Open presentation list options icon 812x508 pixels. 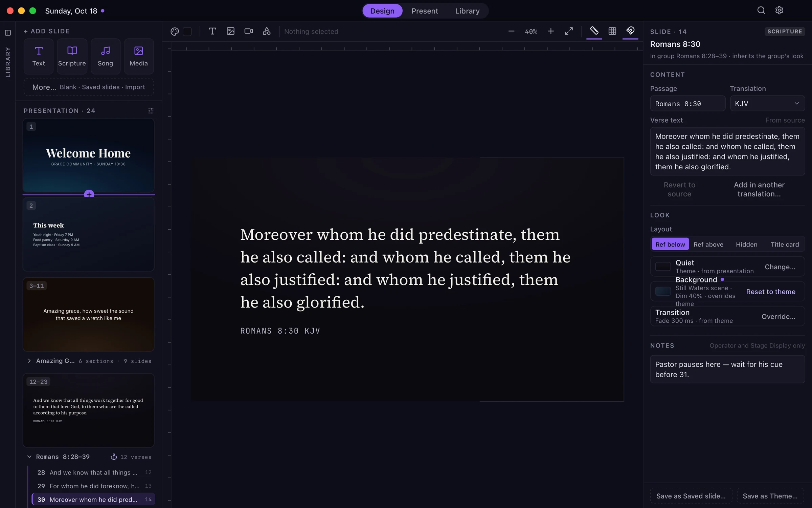[151, 111]
